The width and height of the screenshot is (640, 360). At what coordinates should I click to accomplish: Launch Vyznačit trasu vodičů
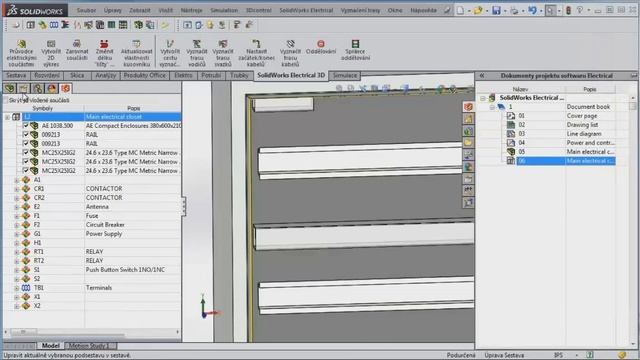(197, 53)
